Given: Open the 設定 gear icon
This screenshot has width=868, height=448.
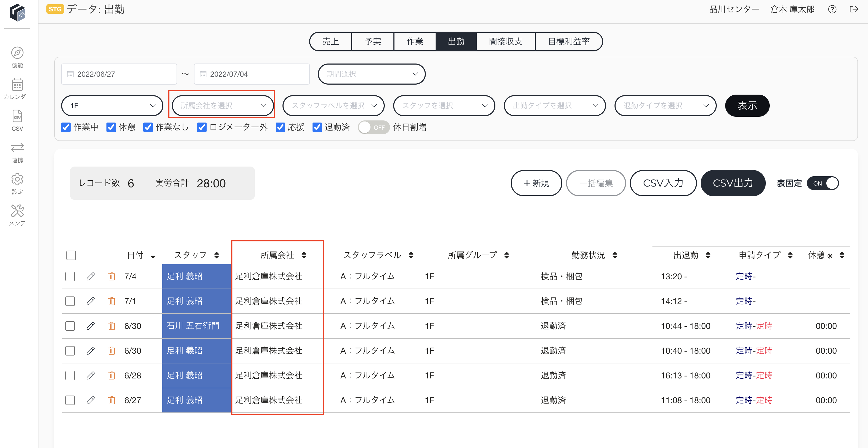Looking at the screenshot, I should pos(17,179).
